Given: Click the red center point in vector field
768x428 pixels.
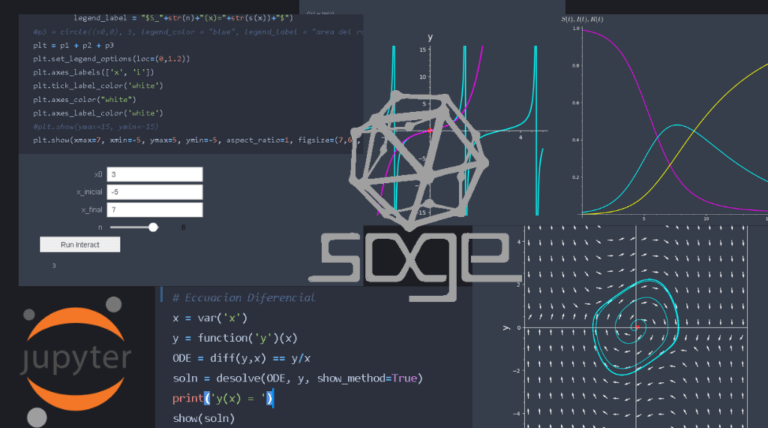Looking at the screenshot, I should pos(636,327).
